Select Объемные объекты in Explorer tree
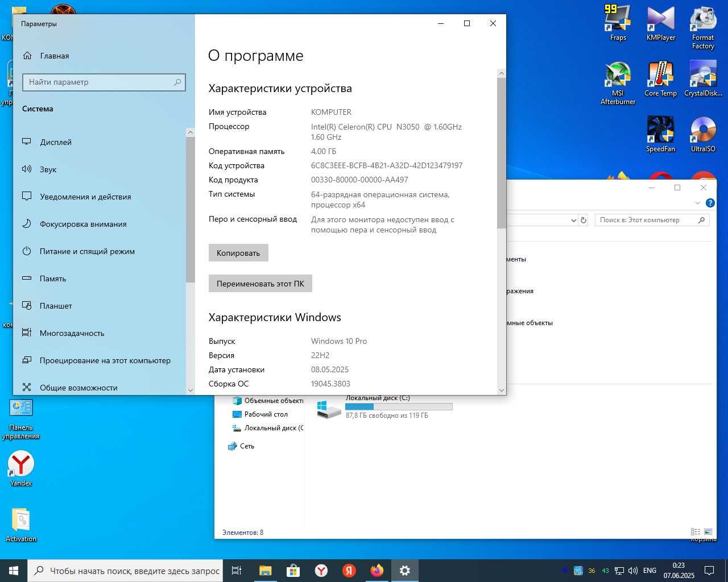728x582 pixels. pos(268,401)
